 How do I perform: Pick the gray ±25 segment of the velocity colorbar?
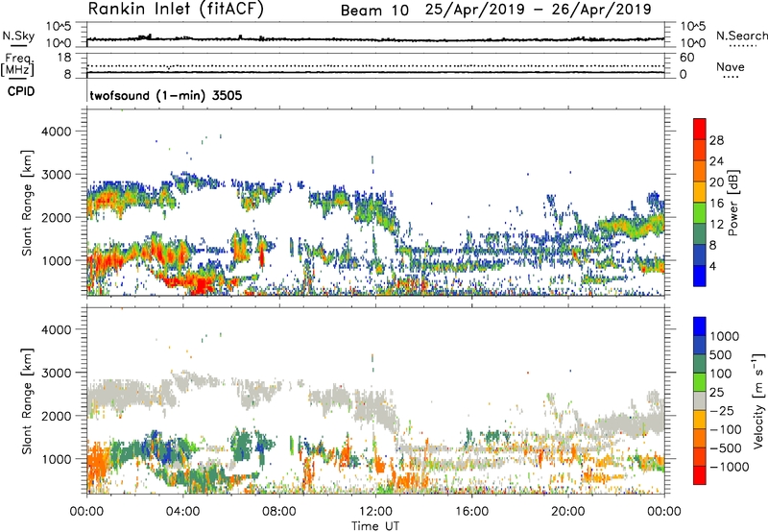click(x=700, y=401)
